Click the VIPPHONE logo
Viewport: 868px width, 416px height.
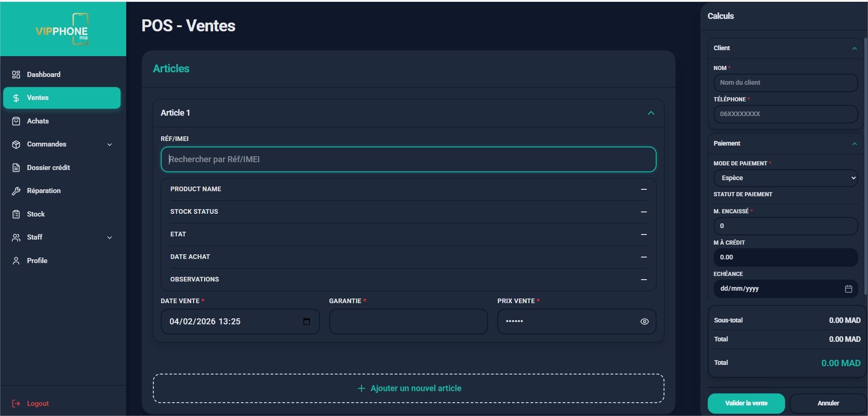click(x=63, y=29)
